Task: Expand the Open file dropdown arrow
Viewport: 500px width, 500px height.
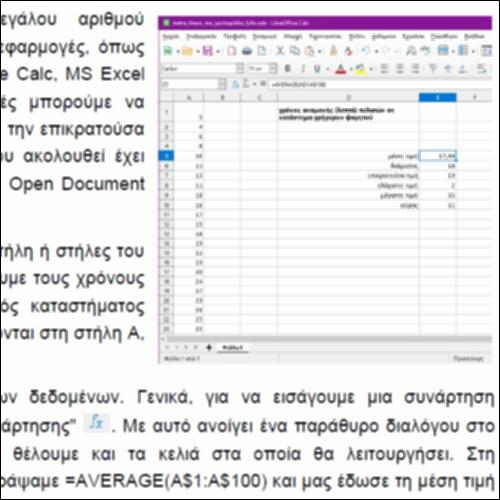Action: coord(198,52)
